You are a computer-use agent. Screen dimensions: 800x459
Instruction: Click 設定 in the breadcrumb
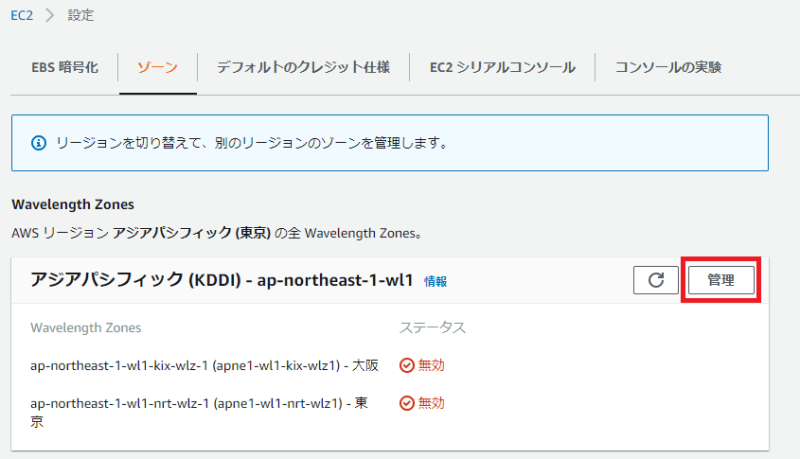[82, 16]
